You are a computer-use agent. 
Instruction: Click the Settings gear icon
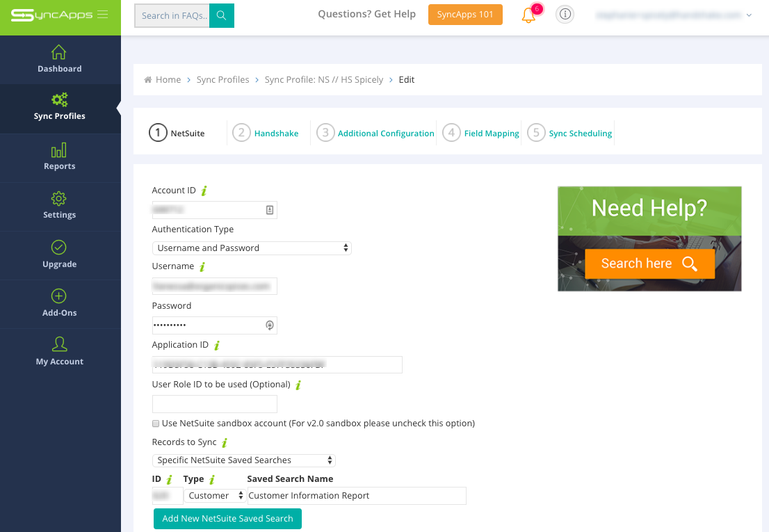pos(59,199)
